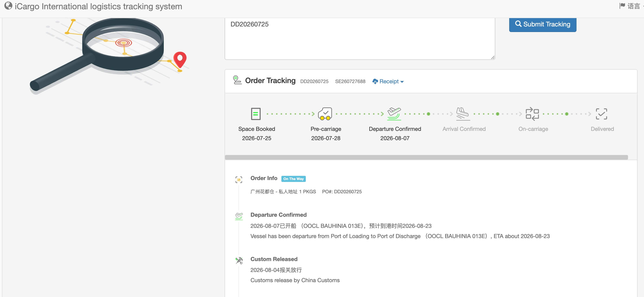Click the Pre-carriage truck icon
Screen dimensions: 644x297
pyautogui.click(x=325, y=114)
